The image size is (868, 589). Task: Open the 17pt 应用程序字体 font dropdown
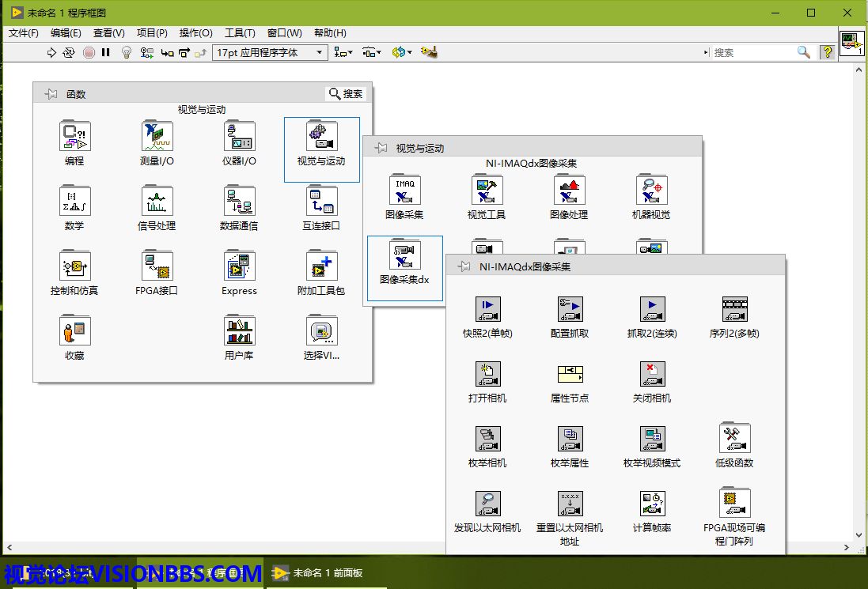click(270, 52)
